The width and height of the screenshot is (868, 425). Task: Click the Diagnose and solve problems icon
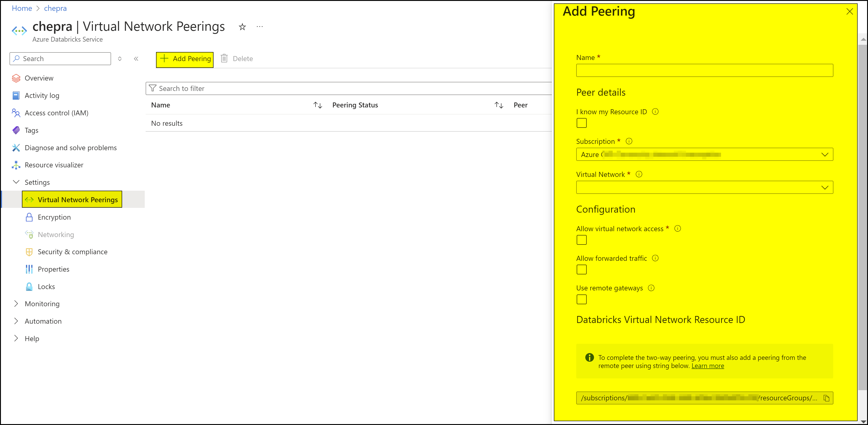tap(16, 148)
